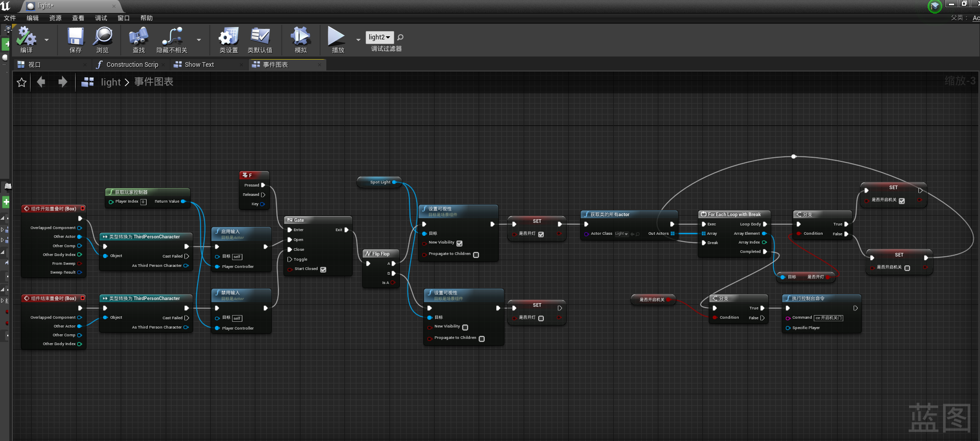Image resolution: width=980 pixels, height=441 pixels.
Task: Toggle Propagate to Children on upper visibility node
Action: (476, 254)
